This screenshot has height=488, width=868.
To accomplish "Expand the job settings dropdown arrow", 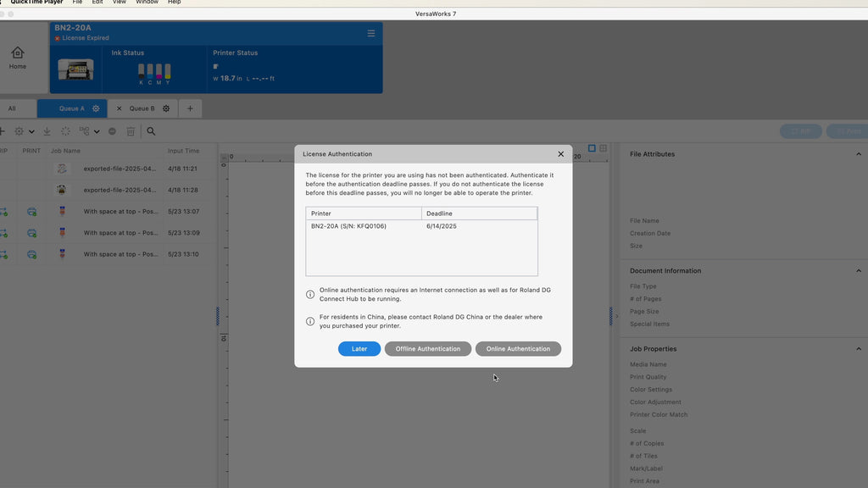I will (31, 131).
